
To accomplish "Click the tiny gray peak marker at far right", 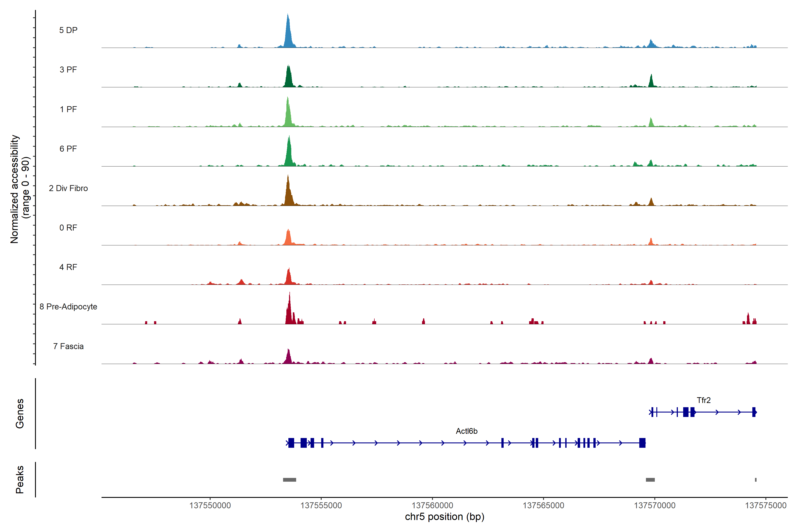I will (756, 480).
